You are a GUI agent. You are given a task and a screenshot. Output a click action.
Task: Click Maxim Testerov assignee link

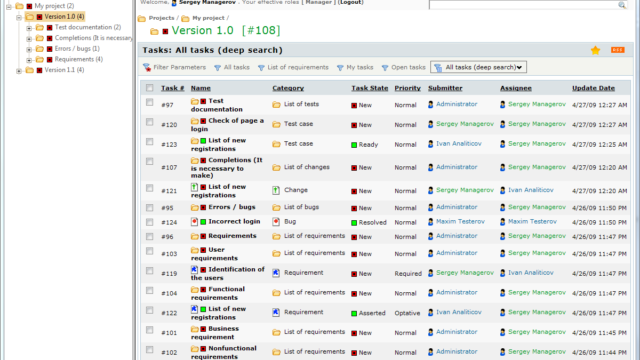(x=532, y=221)
